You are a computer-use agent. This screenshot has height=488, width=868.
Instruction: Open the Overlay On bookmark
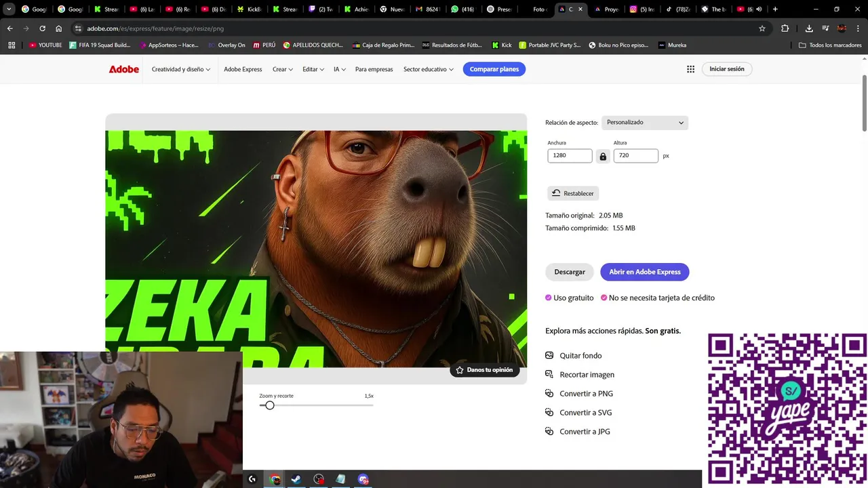click(x=227, y=45)
